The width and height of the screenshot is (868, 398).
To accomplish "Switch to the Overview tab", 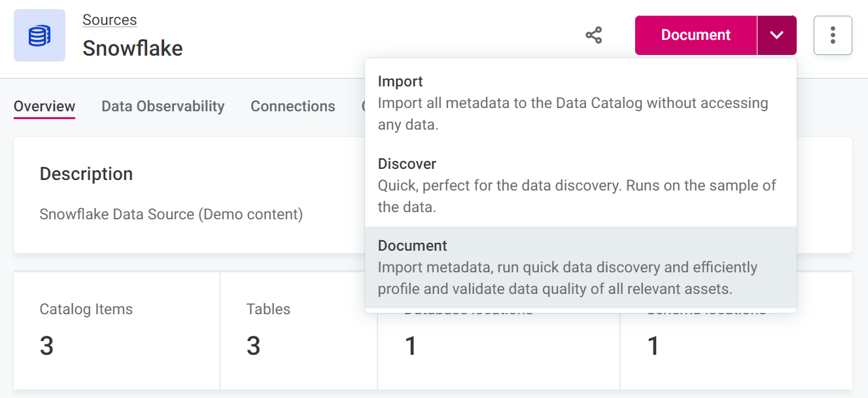I will click(44, 106).
